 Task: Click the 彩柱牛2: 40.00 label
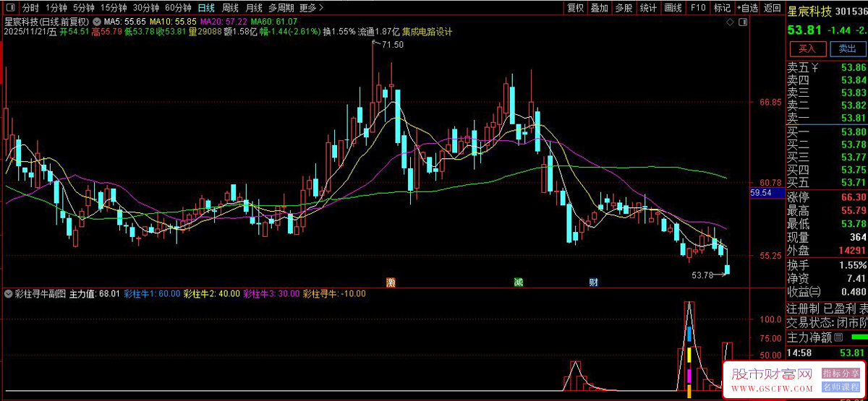(211, 294)
